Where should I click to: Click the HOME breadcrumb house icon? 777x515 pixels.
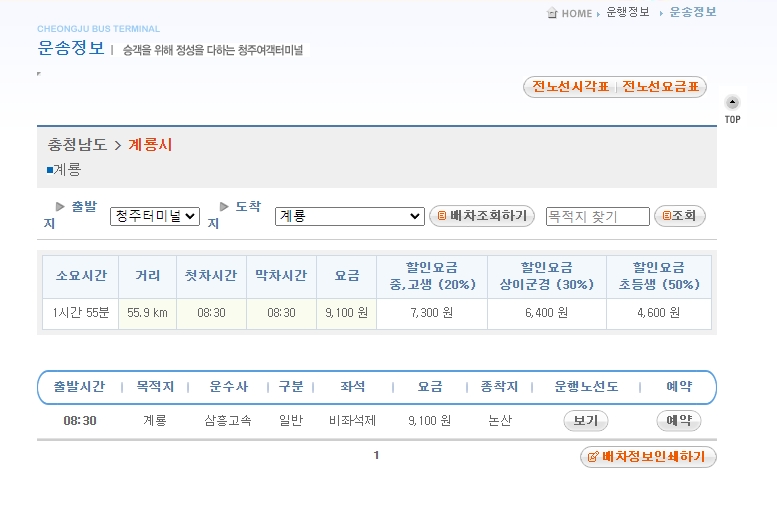(x=552, y=13)
